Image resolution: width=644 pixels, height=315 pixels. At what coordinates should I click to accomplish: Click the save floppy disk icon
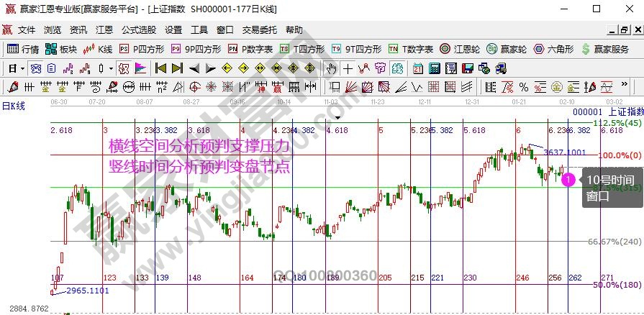tap(468, 68)
